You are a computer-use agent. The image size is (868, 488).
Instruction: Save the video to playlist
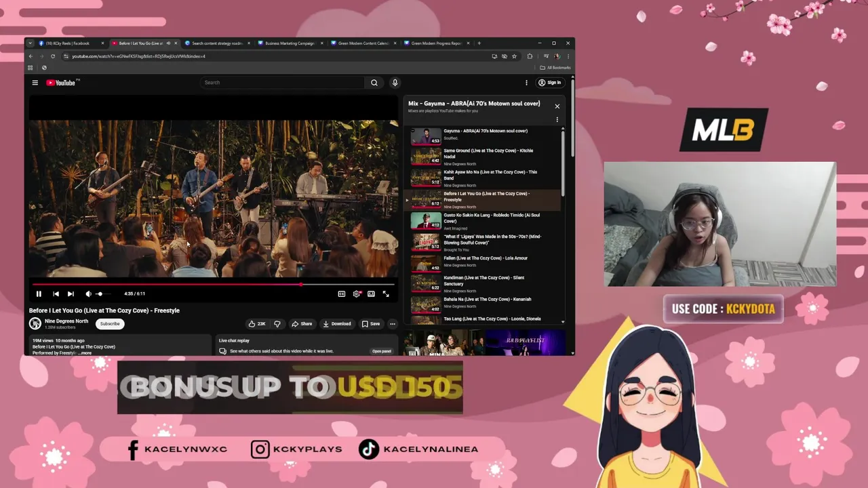tap(371, 324)
